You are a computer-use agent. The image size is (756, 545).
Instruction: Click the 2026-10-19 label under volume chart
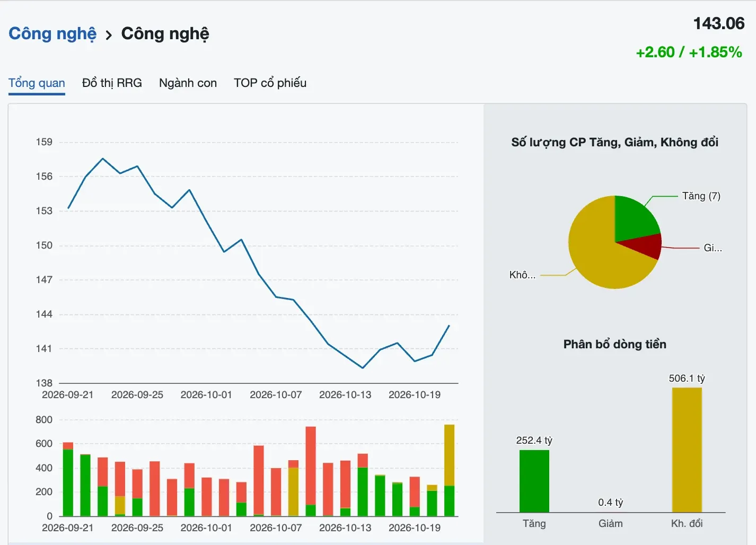[x=415, y=528]
